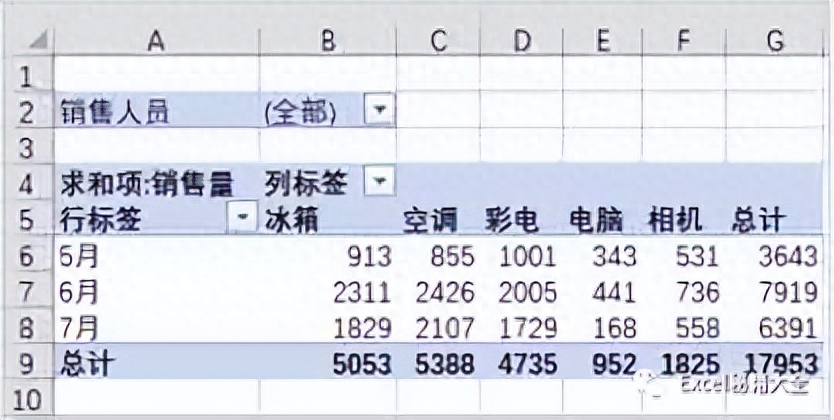Image resolution: width=834 pixels, height=420 pixels.
Task: Click the cell with value 2426
Action: pos(438,292)
